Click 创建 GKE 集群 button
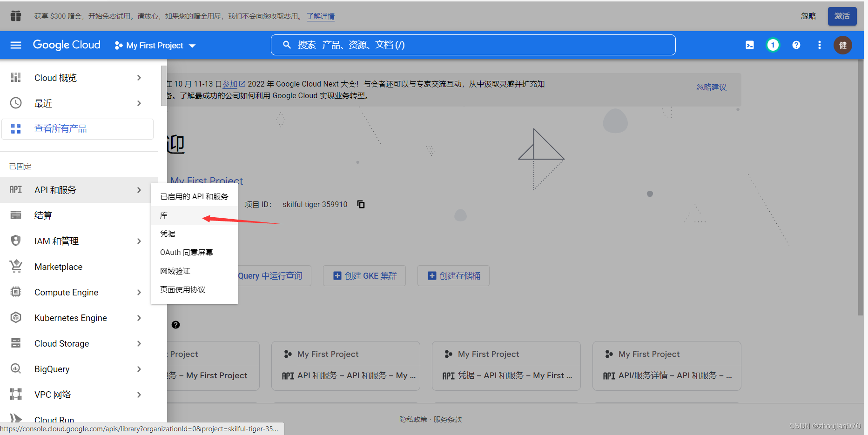 (x=364, y=275)
